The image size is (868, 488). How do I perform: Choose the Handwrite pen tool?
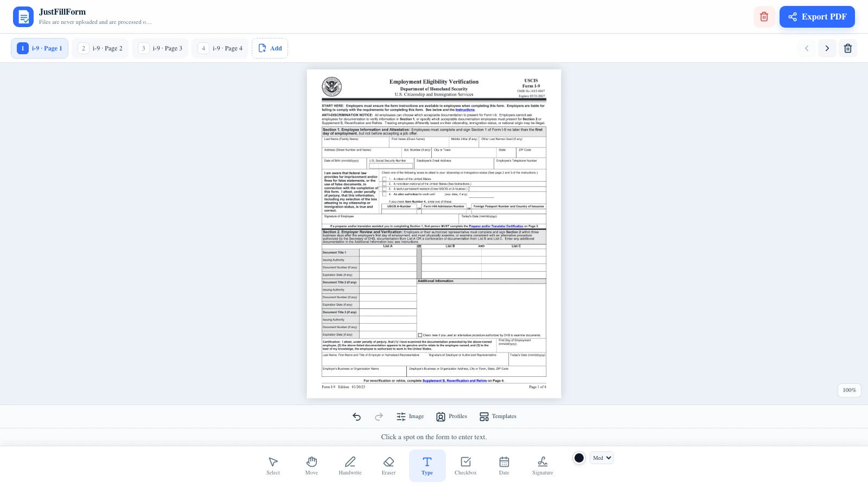[x=350, y=465]
